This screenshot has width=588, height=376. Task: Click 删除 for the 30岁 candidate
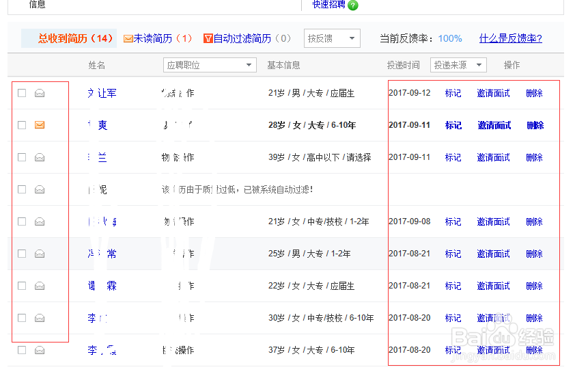(534, 318)
